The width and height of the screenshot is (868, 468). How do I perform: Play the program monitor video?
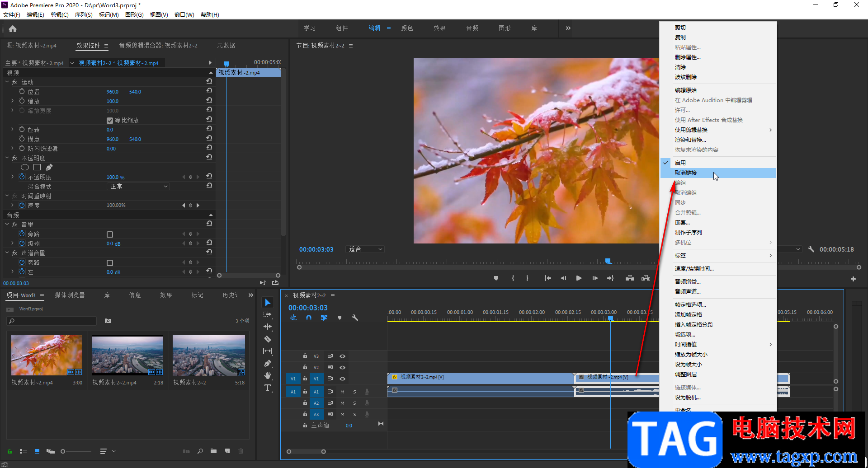[579, 278]
